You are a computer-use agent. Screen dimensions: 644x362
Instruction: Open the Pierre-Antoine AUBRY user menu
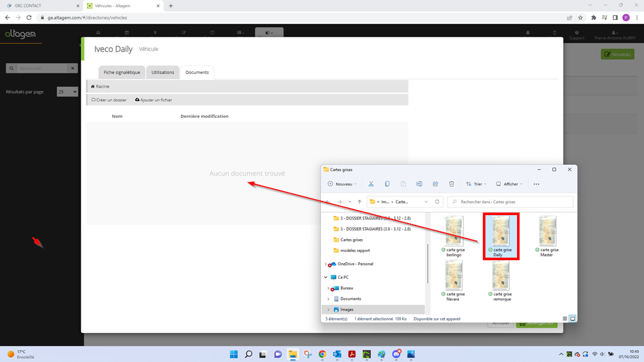615,35
